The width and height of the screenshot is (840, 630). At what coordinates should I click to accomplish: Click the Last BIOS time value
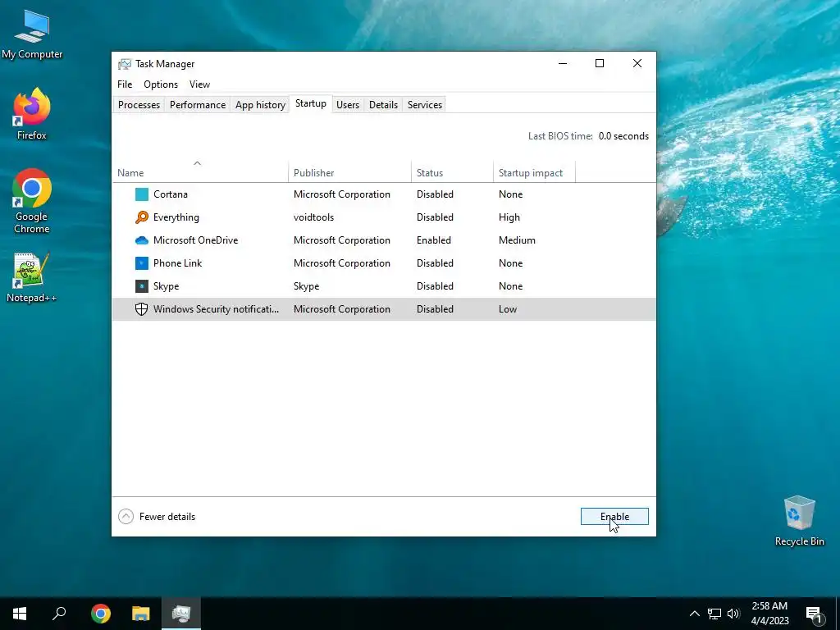pyautogui.click(x=623, y=136)
